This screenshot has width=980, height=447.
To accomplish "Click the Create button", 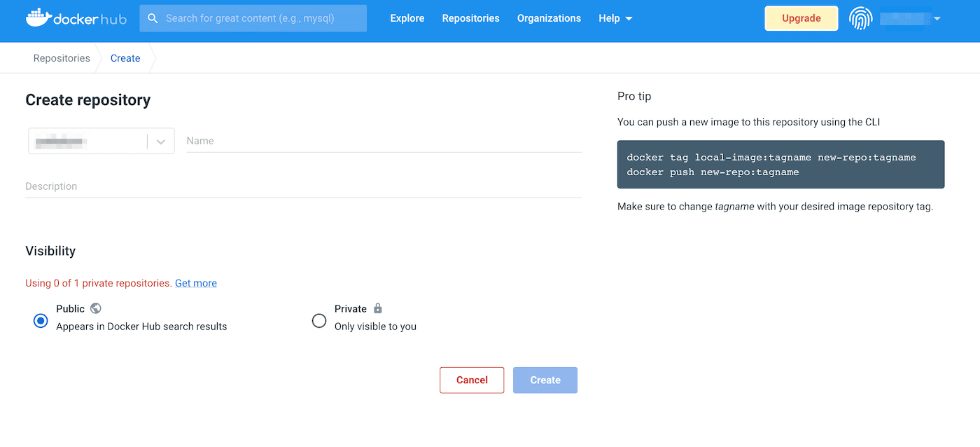I will click(x=545, y=380).
